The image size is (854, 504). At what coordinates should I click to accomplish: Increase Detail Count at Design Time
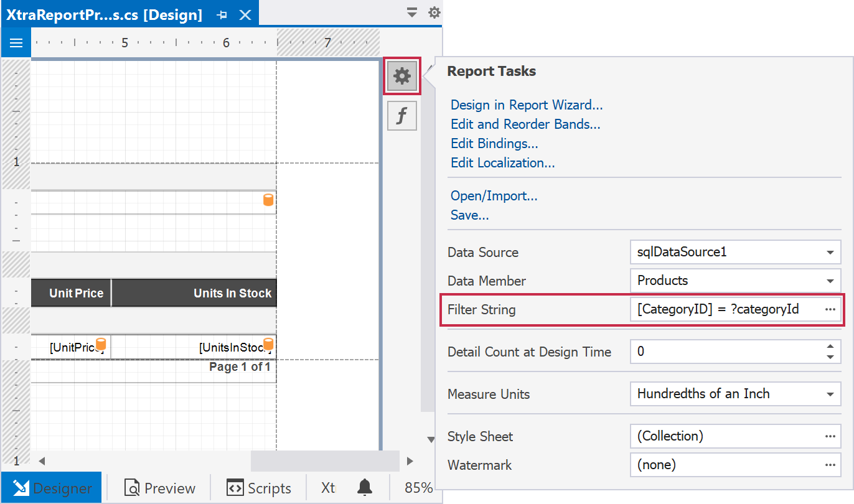coord(830,347)
